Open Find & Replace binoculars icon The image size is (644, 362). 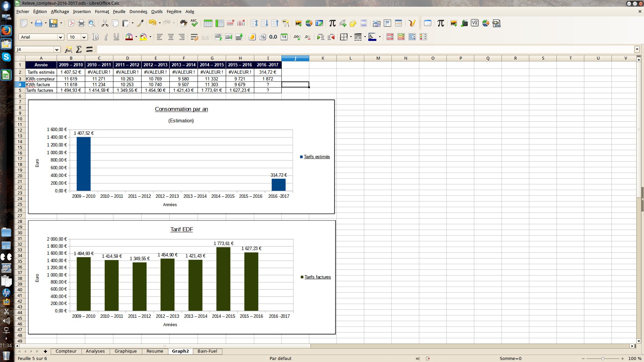[x=183, y=23]
